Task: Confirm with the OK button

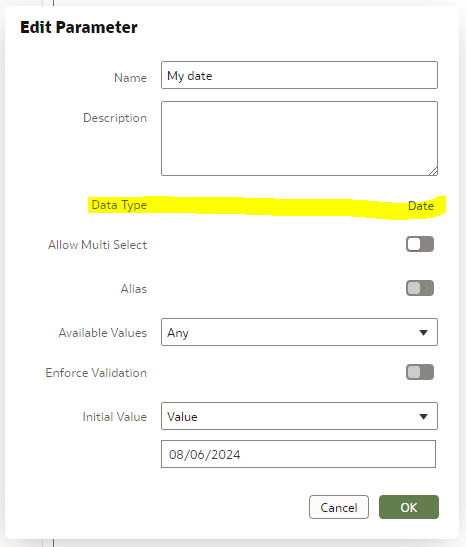Action: click(x=409, y=507)
